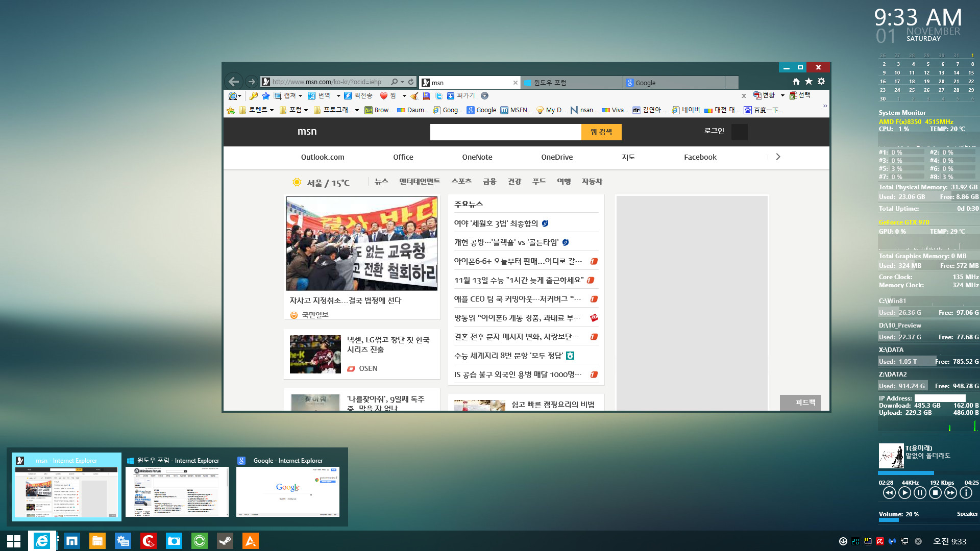The image size is (980, 551).
Task: Open the orange A app in taskbar
Action: pos(251,541)
